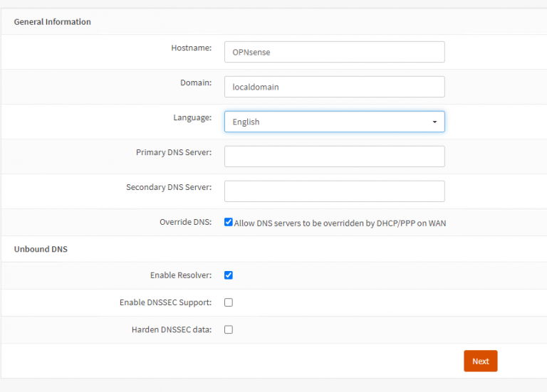This screenshot has width=547, height=392.
Task: Select the Secondary DNS Server input box
Action: point(334,191)
